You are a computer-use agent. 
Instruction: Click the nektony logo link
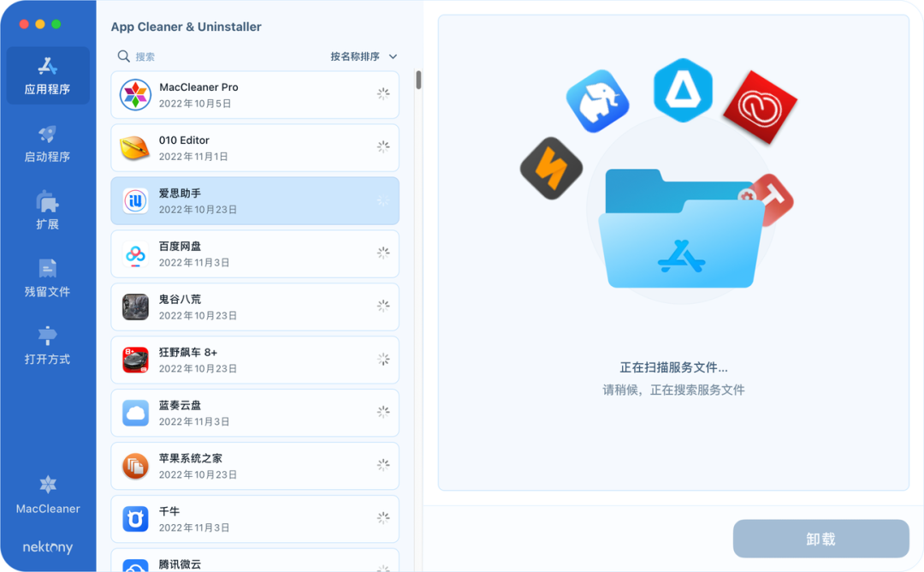tap(48, 547)
